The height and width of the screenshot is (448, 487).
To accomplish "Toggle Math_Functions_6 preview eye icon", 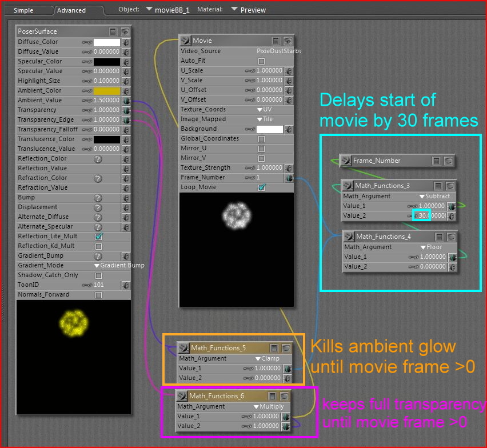I will [284, 396].
